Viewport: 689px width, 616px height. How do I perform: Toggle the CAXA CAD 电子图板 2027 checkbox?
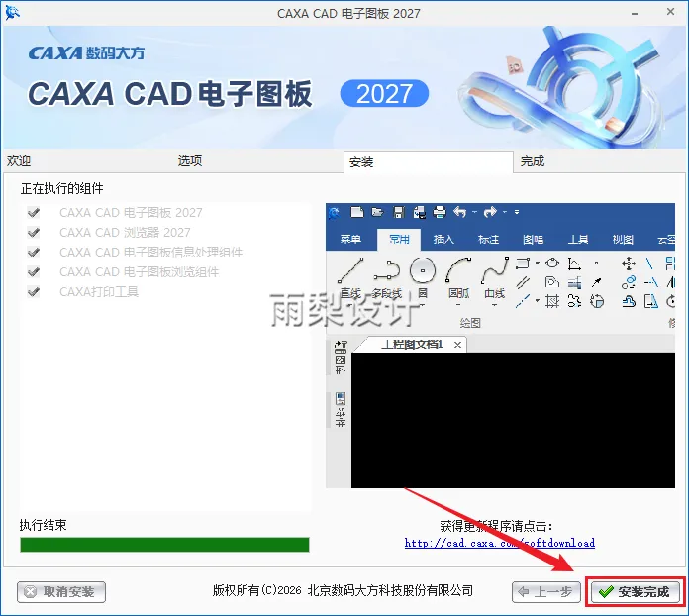pos(34,213)
